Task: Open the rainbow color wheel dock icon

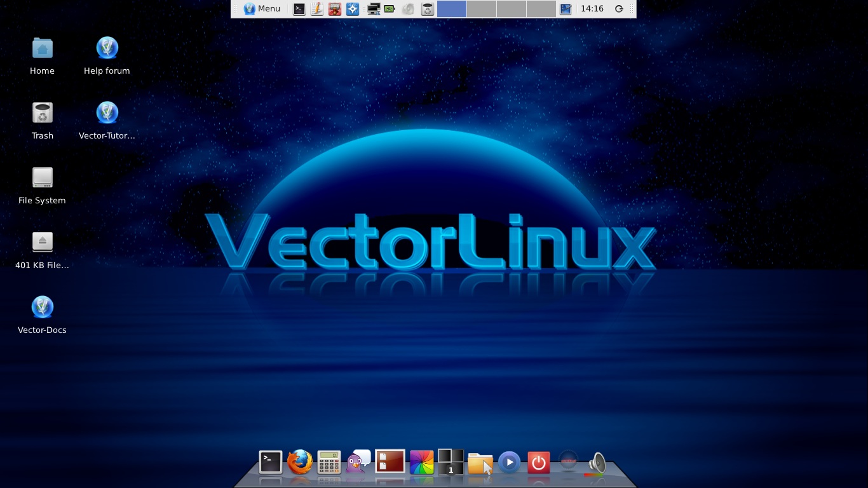Action: click(x=421, y=463)
